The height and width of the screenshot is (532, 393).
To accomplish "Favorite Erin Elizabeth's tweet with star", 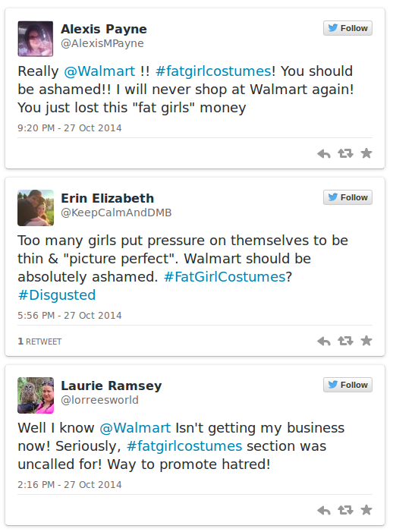I will (x=366, y=340).
